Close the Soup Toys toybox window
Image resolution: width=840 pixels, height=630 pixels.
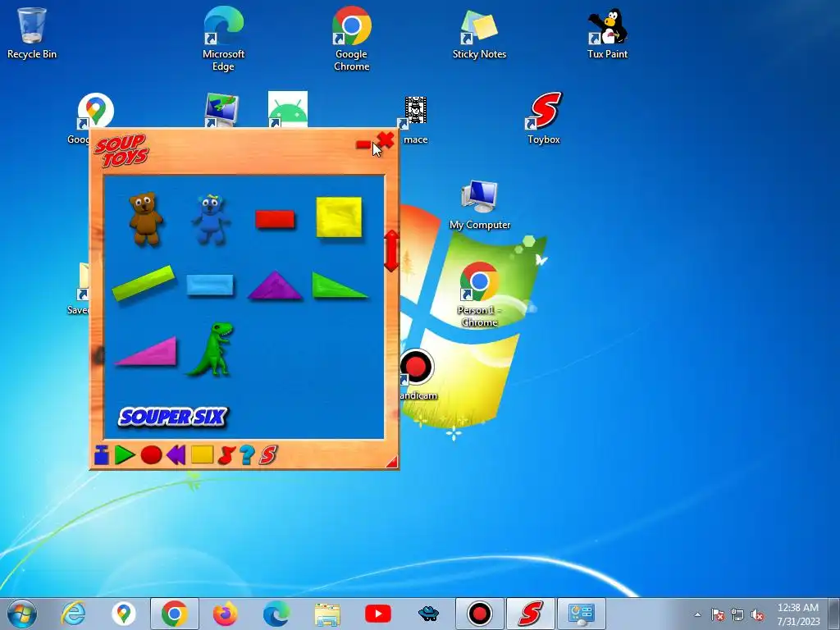click(386, 140)
